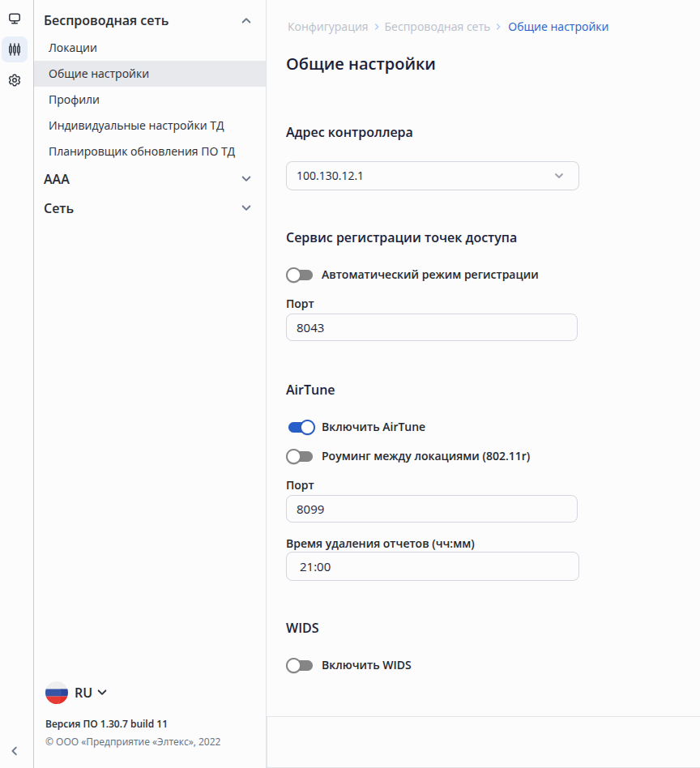
Task: Go to Профили menu item
Action: [x=75, y=100]
